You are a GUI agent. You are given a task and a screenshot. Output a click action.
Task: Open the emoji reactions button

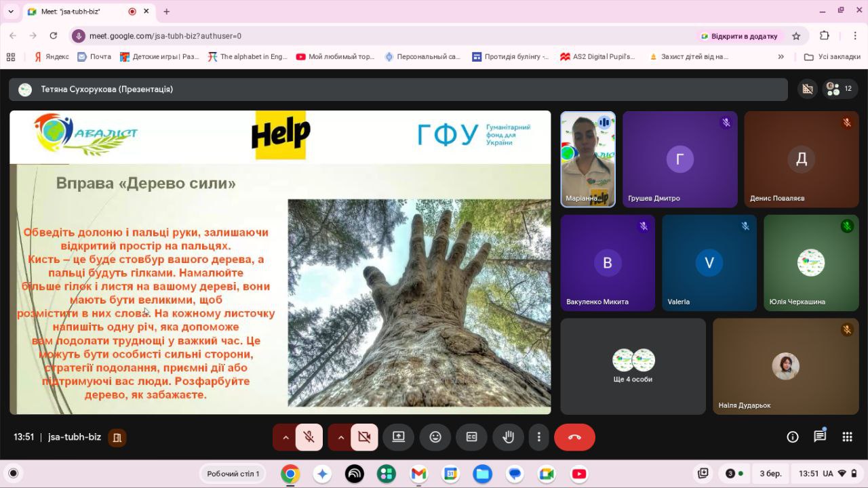click(x=435, y=437)
